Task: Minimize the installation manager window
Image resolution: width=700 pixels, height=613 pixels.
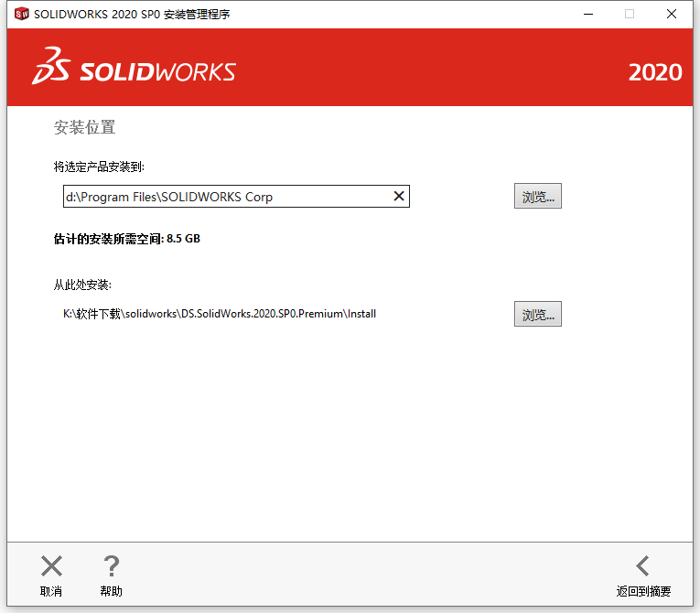Action: click(588, 15)
